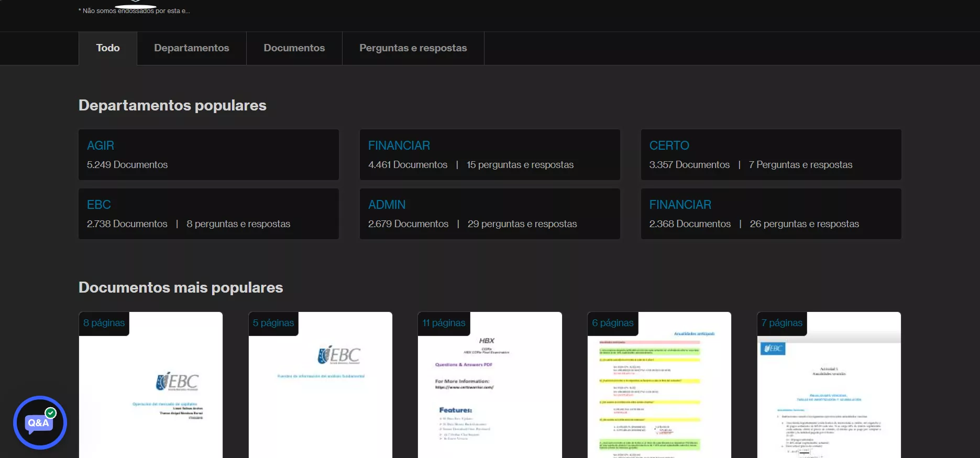Image resolution: width=980 pixels, height=458 pixels.
Task: Click "8 perguntas e respostas" text
Action: pos(238,224)
